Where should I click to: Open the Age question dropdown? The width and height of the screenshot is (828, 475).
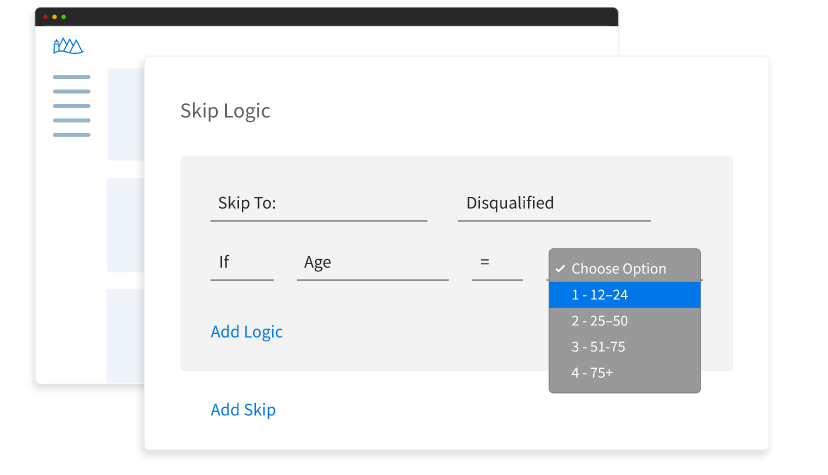372,263
